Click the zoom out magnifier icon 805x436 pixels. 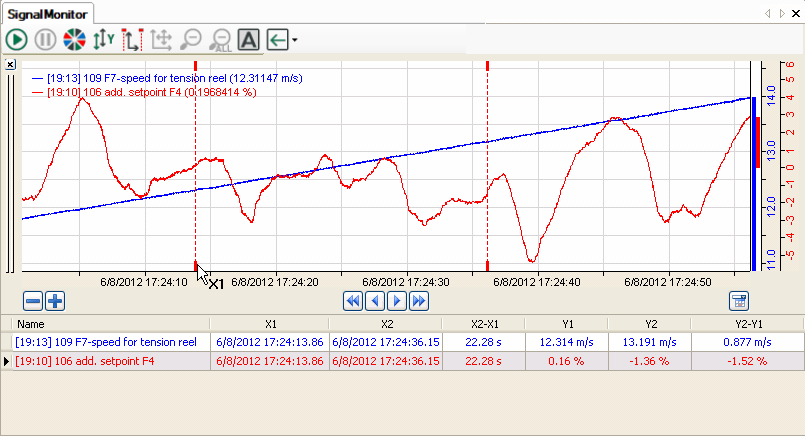[190, 40]
